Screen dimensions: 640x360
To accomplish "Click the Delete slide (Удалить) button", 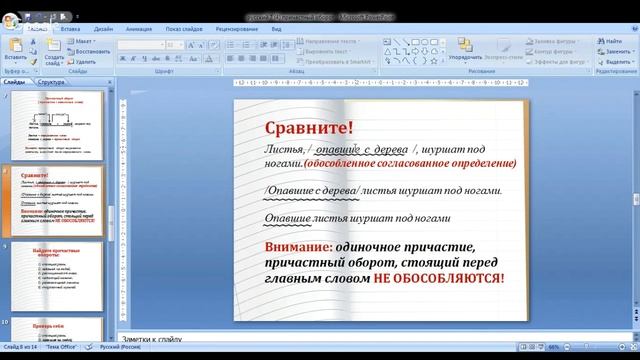I will click(x=82, y=62).
